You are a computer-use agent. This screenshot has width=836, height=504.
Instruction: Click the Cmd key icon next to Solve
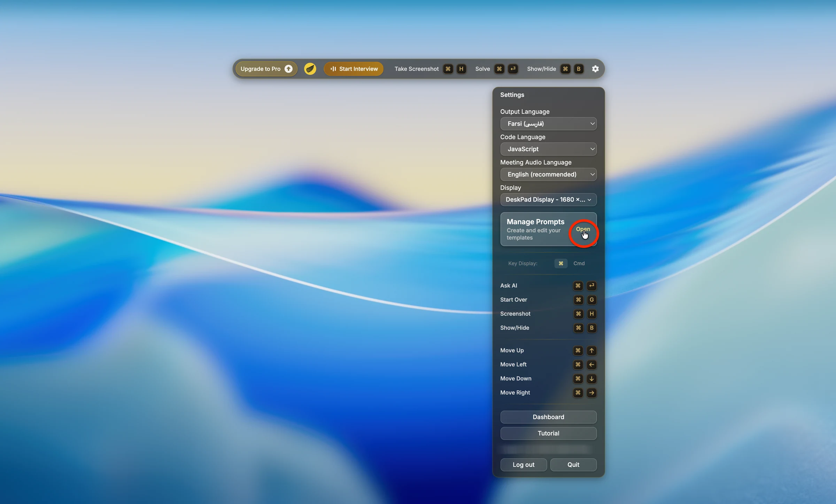[499, 69]
